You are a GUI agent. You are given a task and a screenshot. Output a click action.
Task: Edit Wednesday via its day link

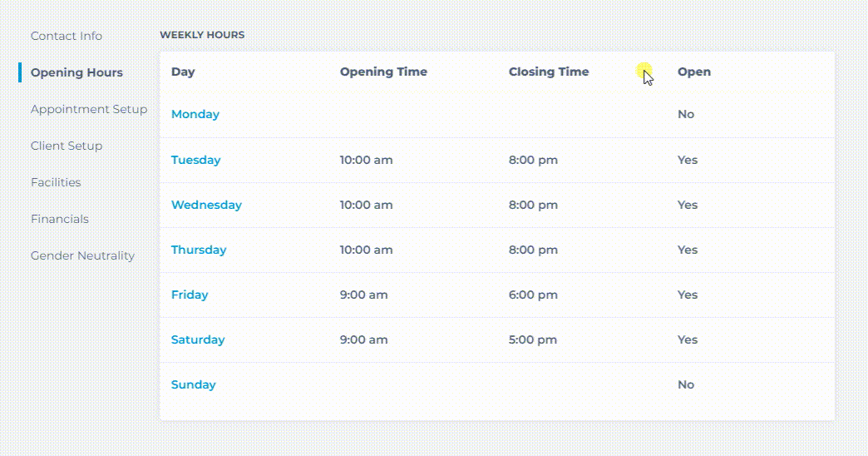tap(206, 205)
